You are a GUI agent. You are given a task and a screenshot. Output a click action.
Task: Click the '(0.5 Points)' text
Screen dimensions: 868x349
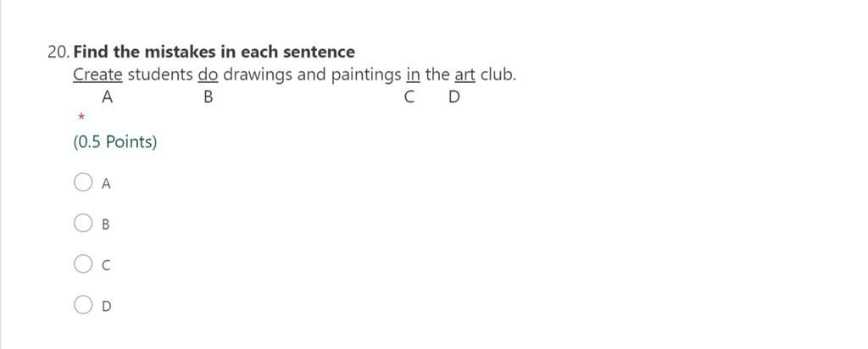pos(115,141)
